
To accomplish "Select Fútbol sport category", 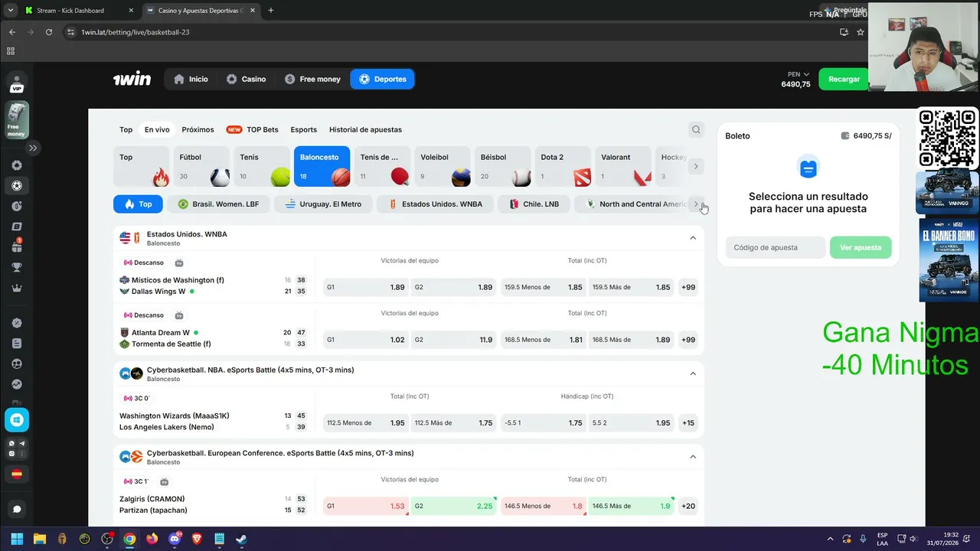I will pos(202,166).
